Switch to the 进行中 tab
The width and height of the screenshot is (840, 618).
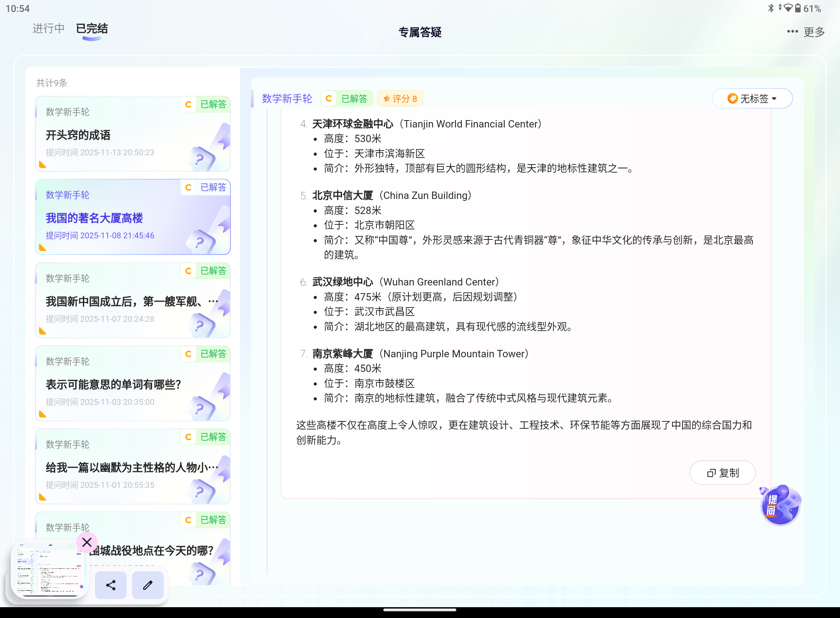[48, 29]
